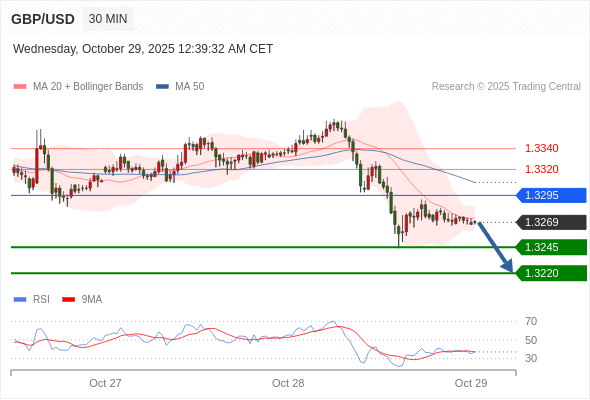Click the chart date and time line

point(143,49)
